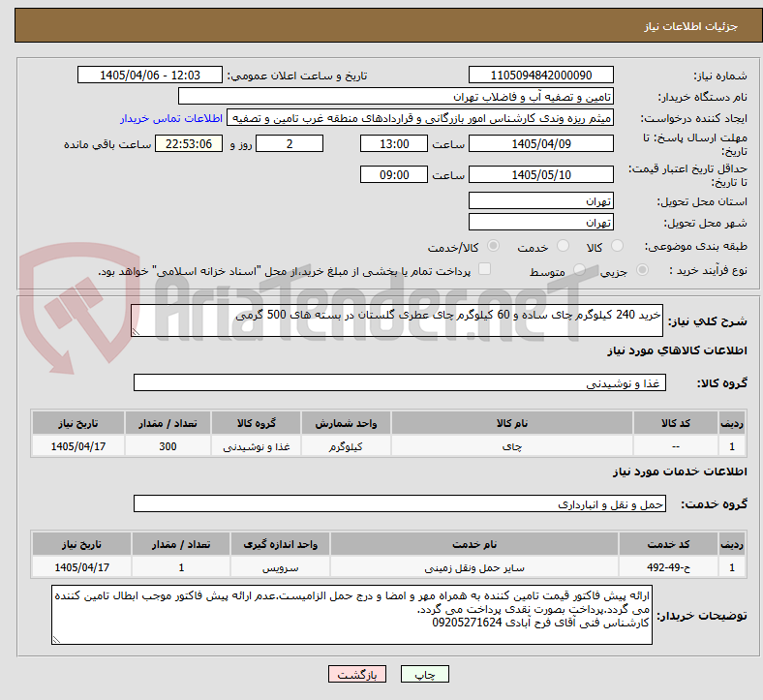Click goods table تاریخ نیاز header
Viewport: 763px width, 700px height.
(x=77, y=423)
